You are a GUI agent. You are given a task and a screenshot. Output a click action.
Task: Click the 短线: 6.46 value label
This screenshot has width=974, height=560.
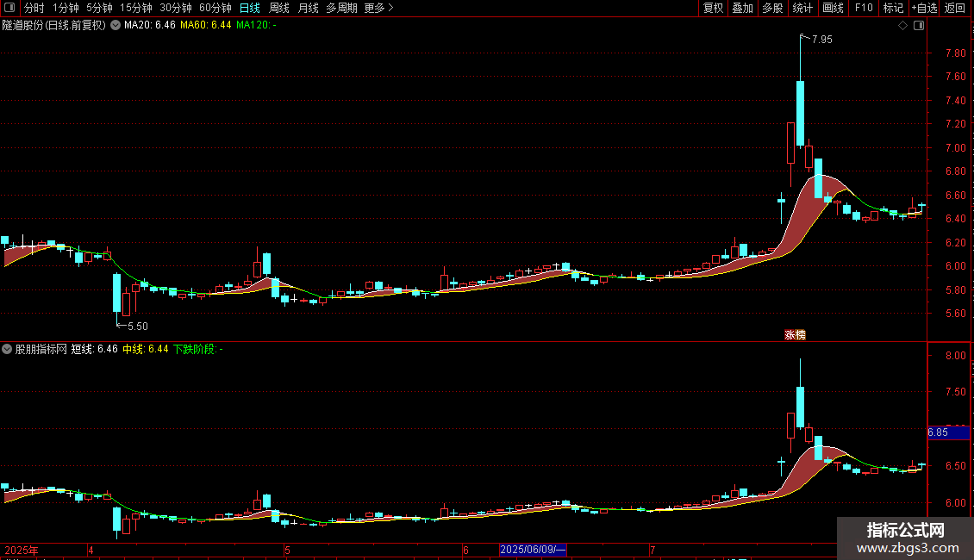(x=95, y=349)
